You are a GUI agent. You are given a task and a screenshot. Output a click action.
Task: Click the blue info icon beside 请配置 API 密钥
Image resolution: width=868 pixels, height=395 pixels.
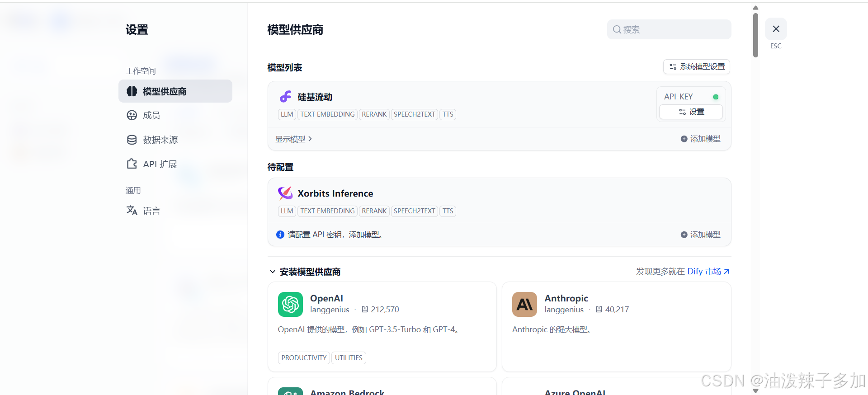(280, 235)
